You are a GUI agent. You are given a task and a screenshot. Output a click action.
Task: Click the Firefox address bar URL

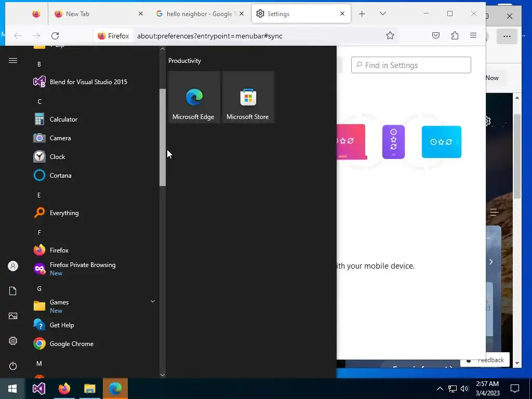(x=210, y=36)
